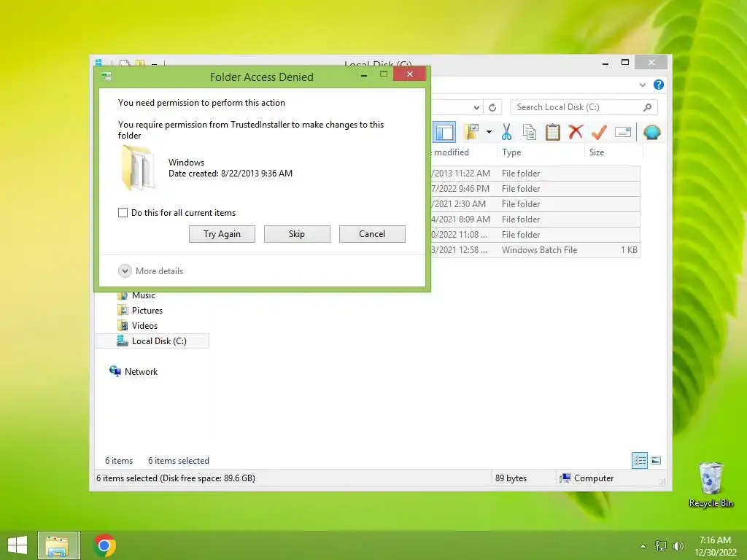Click the File Explorer taskbar icon
The image size is (747, 560).
click(58, 545)
